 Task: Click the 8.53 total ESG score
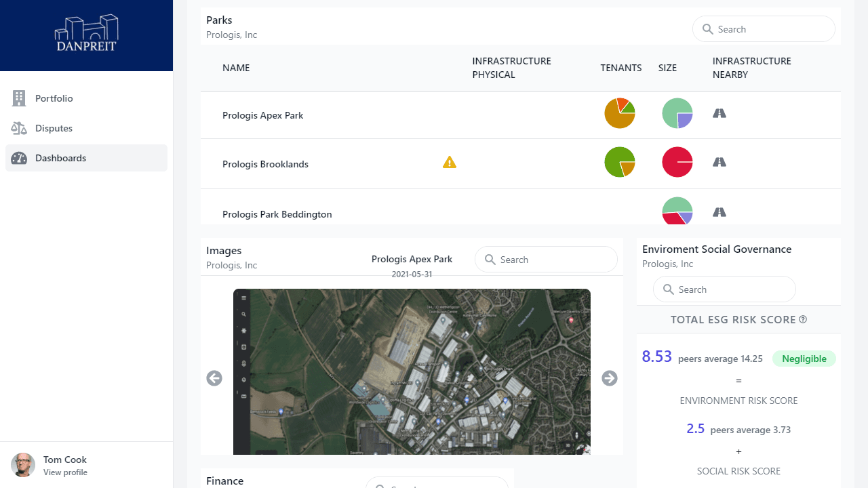coord(657,357)
